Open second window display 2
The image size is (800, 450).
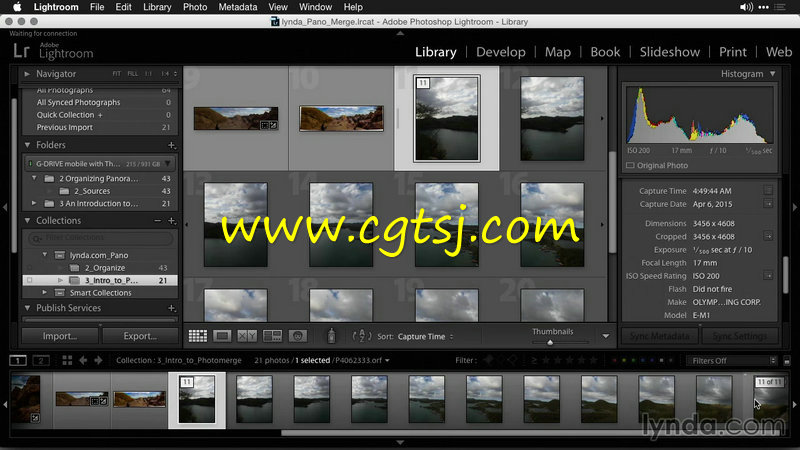41,360
